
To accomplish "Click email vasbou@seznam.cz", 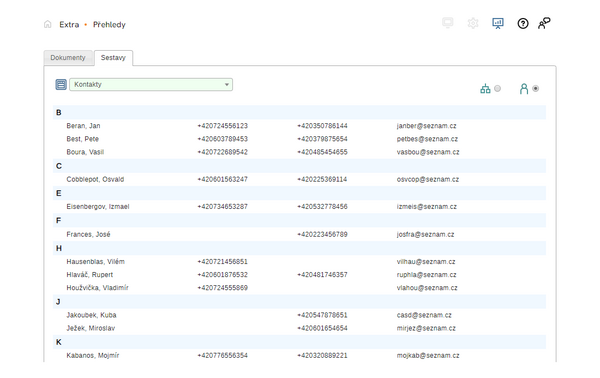I will pyautogui.click(x=428, y=152).
